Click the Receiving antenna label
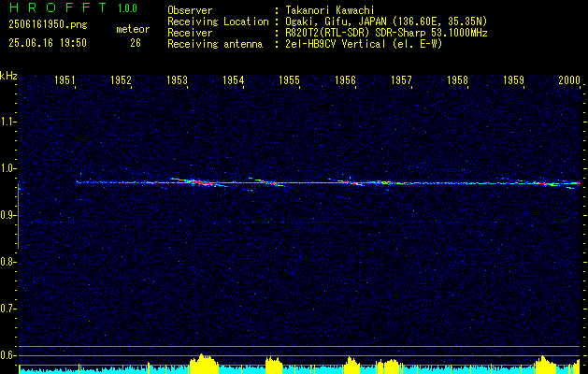This screenshot has width=588, height=374. 215,44
